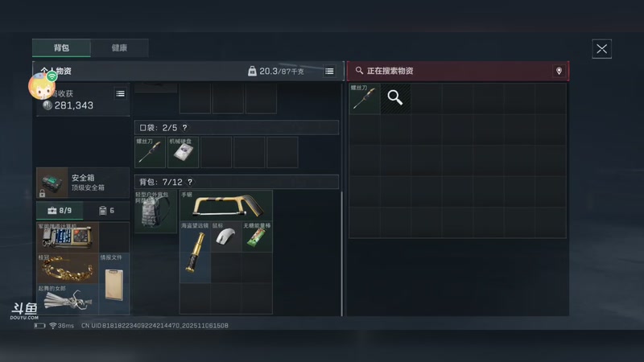Open the 8/9 safe box container tab
Image resolution: width=644 pixels, height=362 pixels.
pyautogui.click(x=60, y=211)
